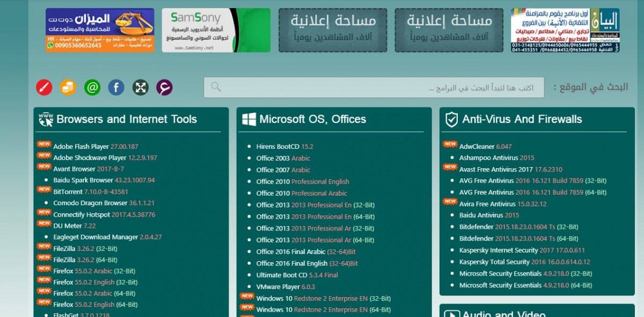Click the shield icon beside Anti-Virus And Firewalls
644x317 pixels.
(x=451, y=119)
